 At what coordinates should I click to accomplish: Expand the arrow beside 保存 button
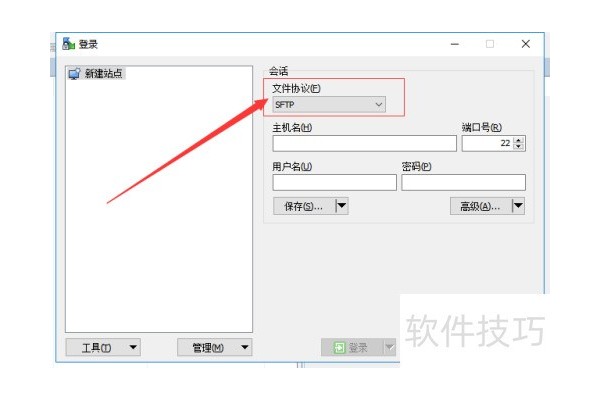342,206
